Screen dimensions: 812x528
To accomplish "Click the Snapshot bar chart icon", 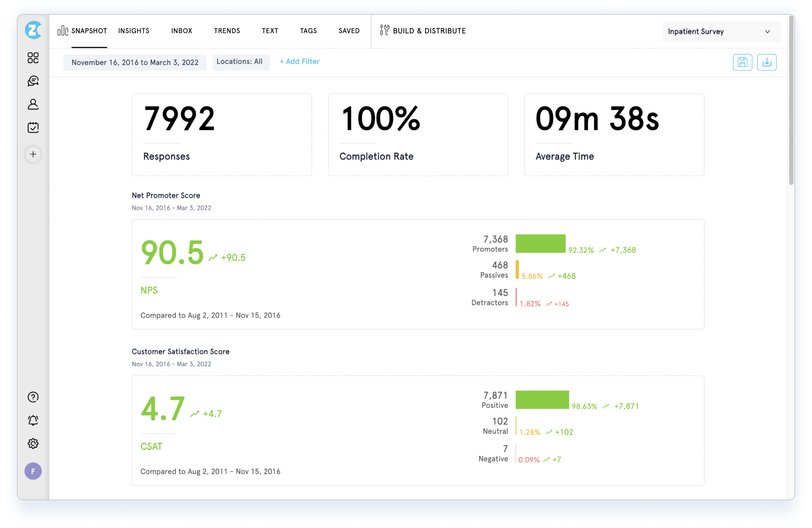I will pos(63,31).
